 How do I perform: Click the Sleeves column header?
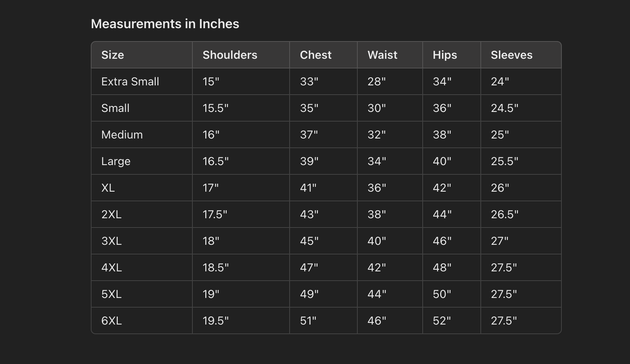click(x=511, y=55)
